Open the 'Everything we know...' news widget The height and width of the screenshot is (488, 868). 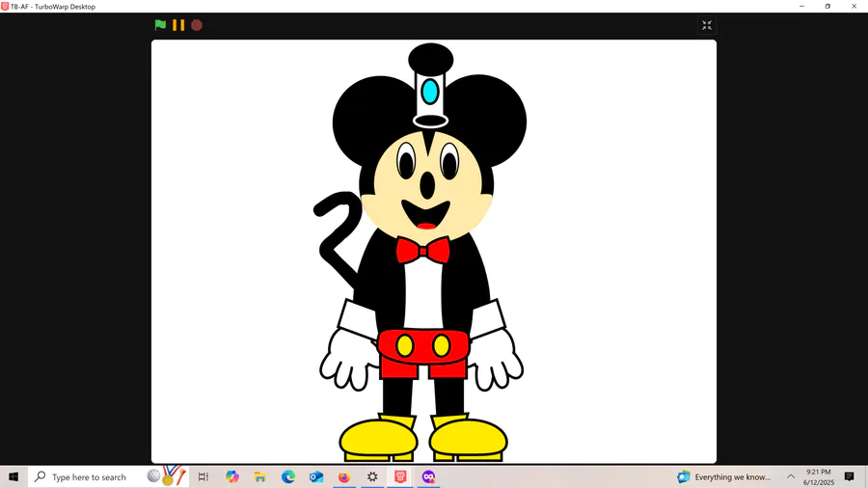724,476
